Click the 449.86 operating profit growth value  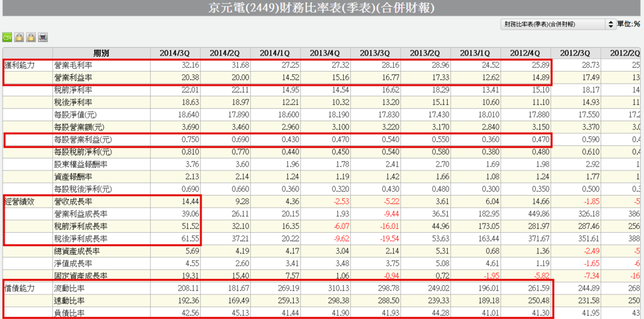[540, 214]
